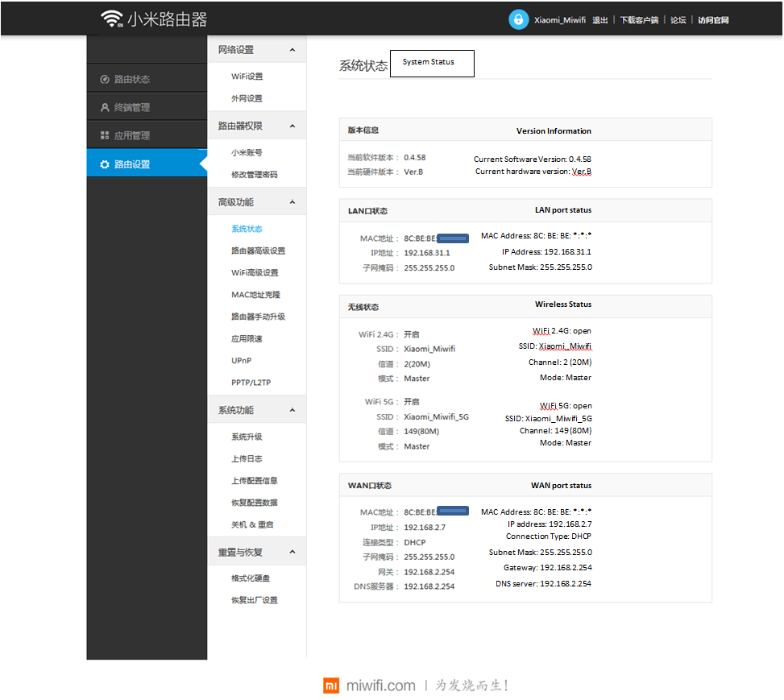Click the 应用管理 grid icon
The height and width of the screenshot is (700, 784).
[x=105, y=135]
